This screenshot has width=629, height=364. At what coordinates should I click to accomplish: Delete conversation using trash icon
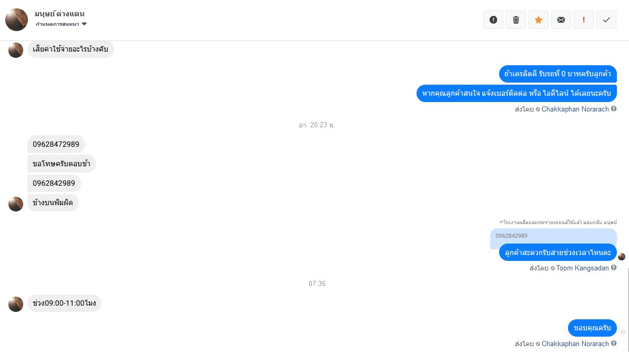click(516, 19)
